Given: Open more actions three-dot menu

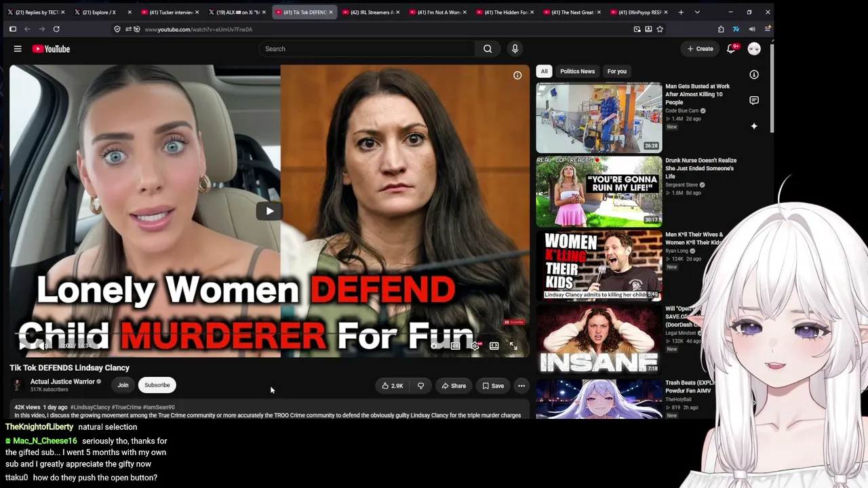Looking at the screenshot, I should pos(521,386).
